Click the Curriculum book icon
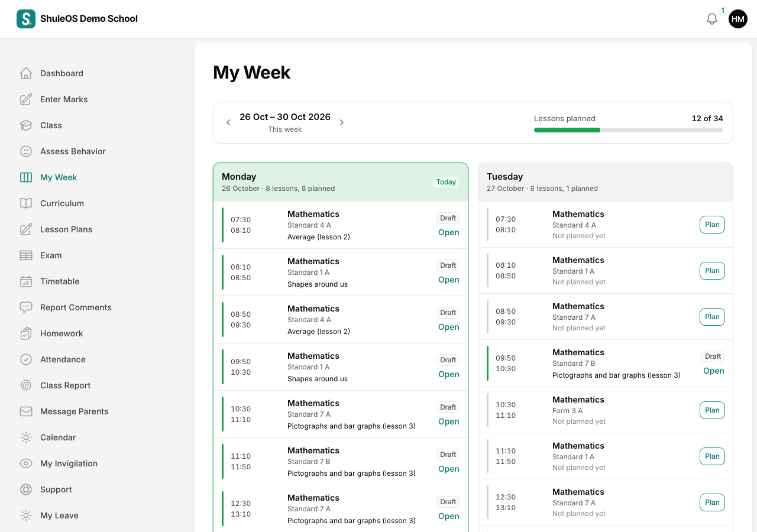Screen dimensions: 757x532 coord(26,203)
